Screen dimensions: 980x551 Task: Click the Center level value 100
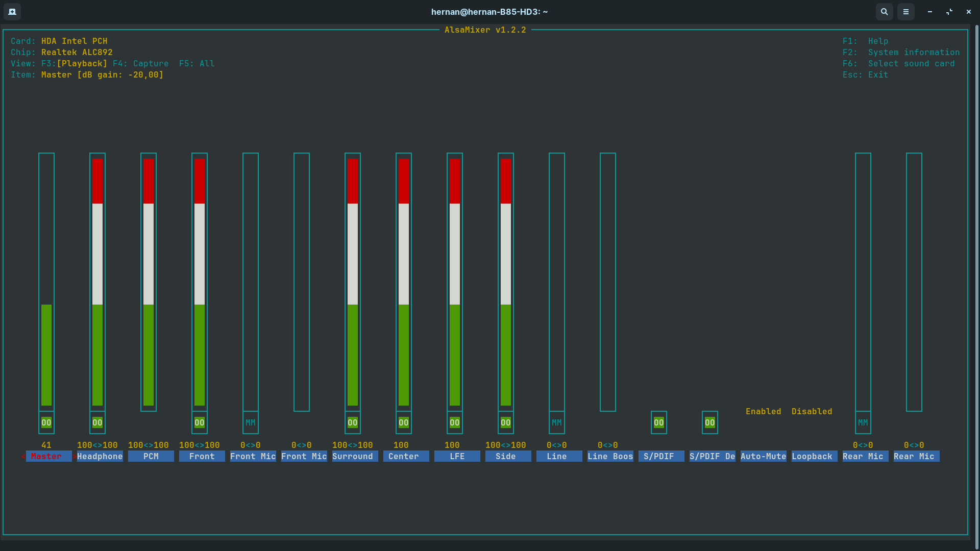point(401,445)
